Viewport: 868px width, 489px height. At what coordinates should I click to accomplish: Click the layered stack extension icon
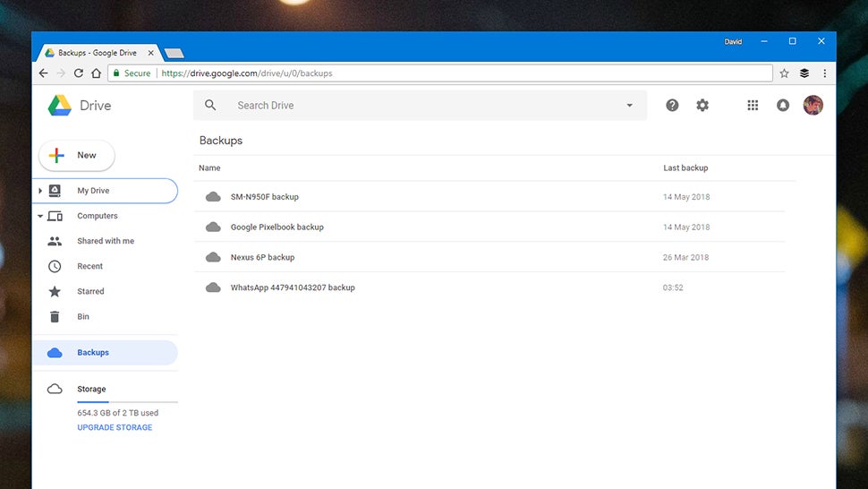click(804, 73)
